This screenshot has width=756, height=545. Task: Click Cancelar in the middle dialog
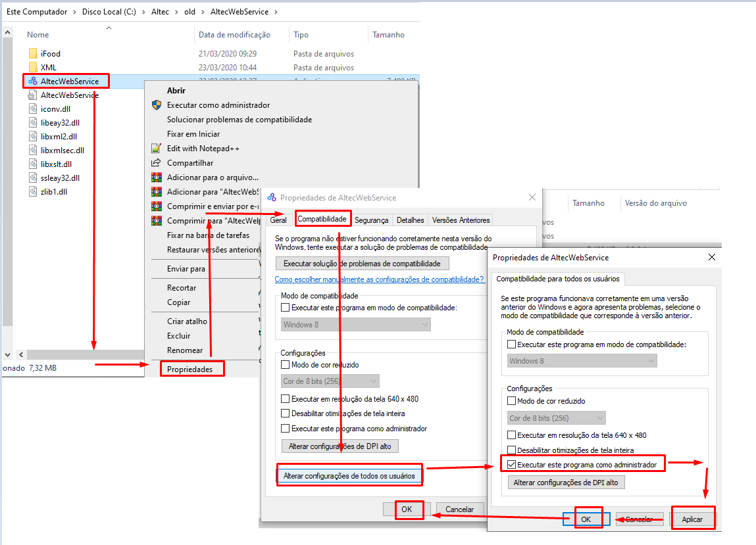click(x=459, y=509)
